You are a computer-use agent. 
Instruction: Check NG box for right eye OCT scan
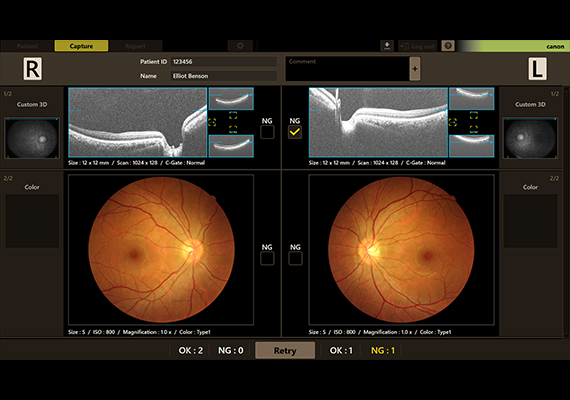[x=267, y=132]
